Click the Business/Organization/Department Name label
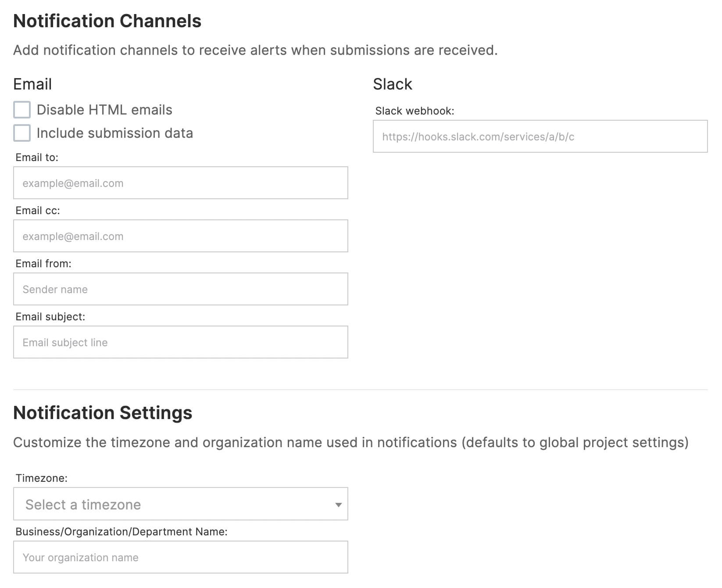 point(122,532)
